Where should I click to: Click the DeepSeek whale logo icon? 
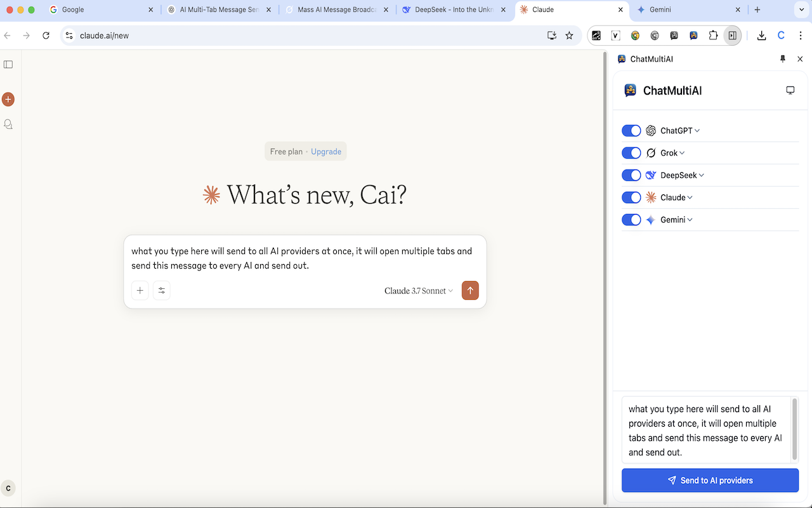[651, 175]
